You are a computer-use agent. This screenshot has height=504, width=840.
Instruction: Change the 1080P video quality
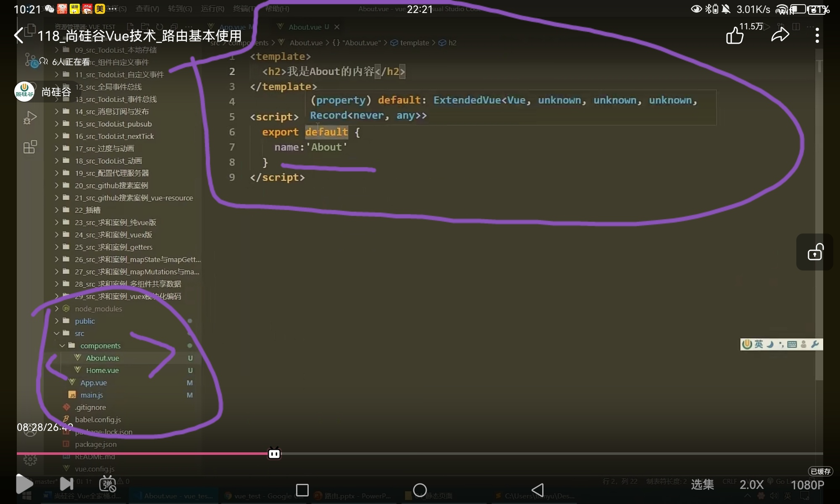[807, 485]
